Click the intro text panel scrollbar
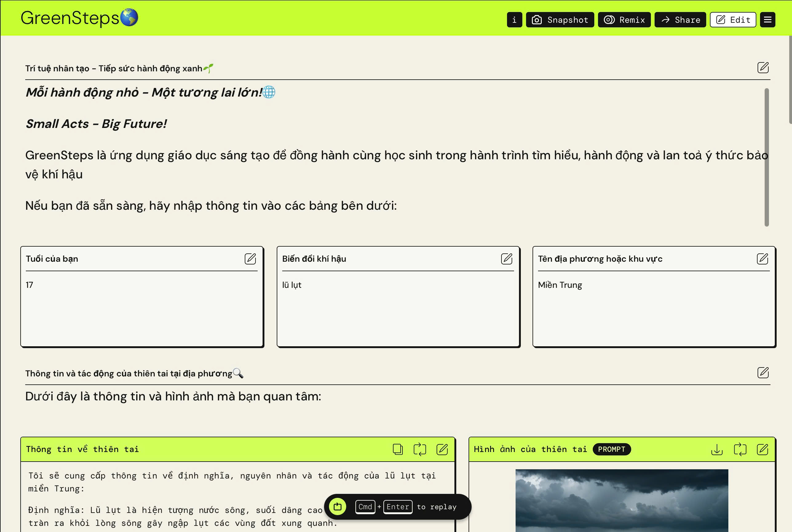This screenshot has width=792, height=532. point(766,157)
